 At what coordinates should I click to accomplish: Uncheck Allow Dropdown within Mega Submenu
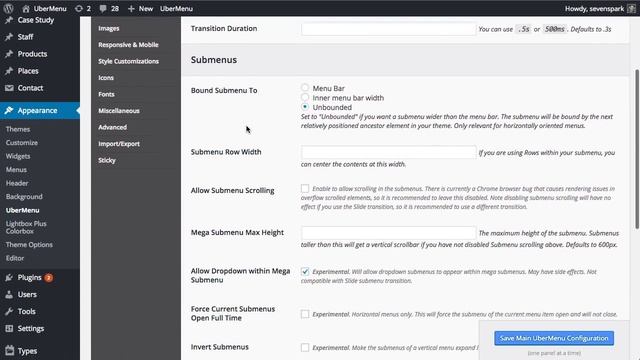305,271
